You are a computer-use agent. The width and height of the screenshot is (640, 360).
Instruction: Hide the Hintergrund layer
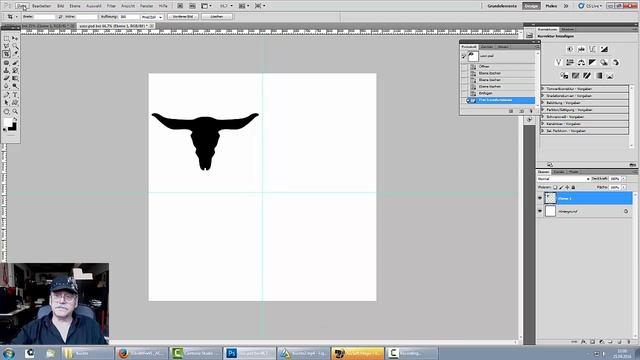pos(540,211)
